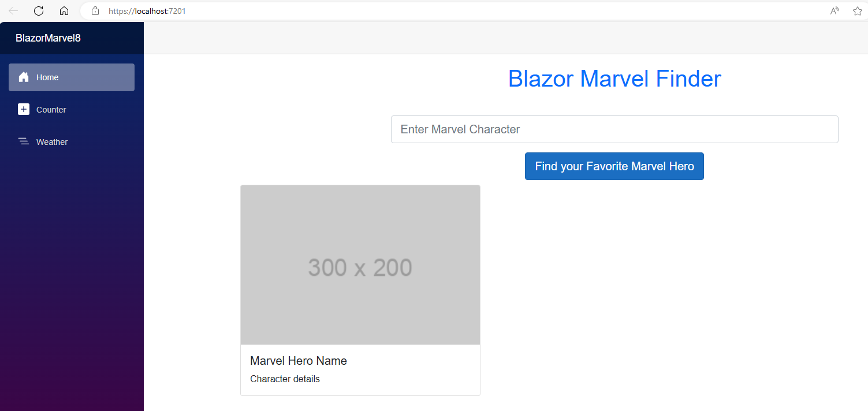Click the browser refresh icon
The height and width of the screenshot is (411, 868).
tap(39, 11)
